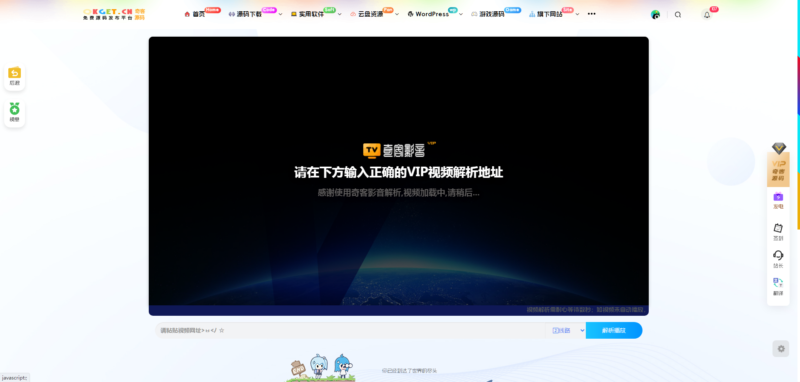Open the 源码下载 menu
800x382 pixels.
click(249, 14)
